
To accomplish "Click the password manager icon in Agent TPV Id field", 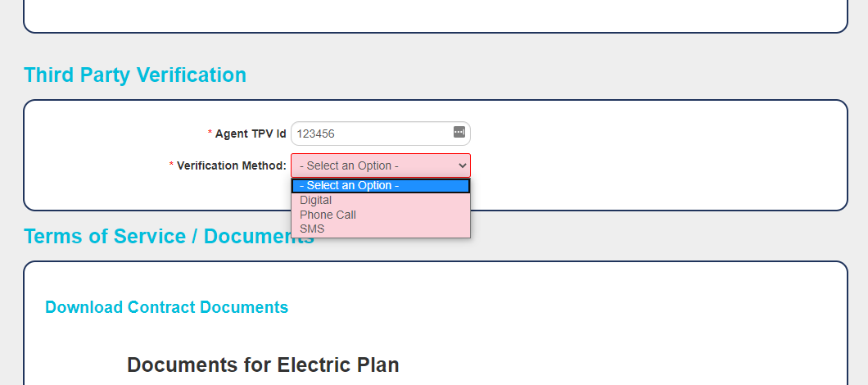I will [459, 132].
